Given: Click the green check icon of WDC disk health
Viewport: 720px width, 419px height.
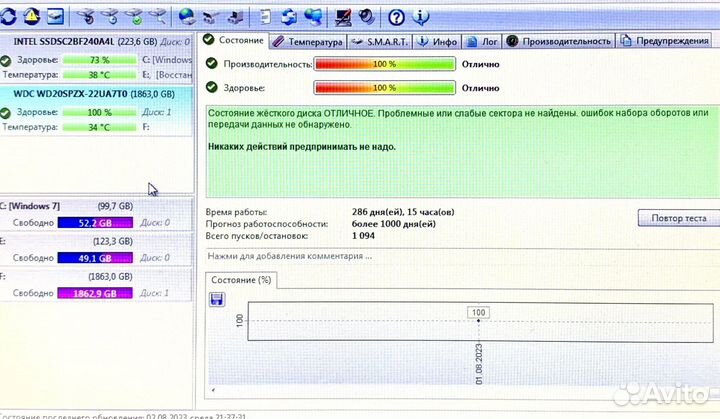Looking at the screenshot, I should pyautogui.click(x=5, y=113).
